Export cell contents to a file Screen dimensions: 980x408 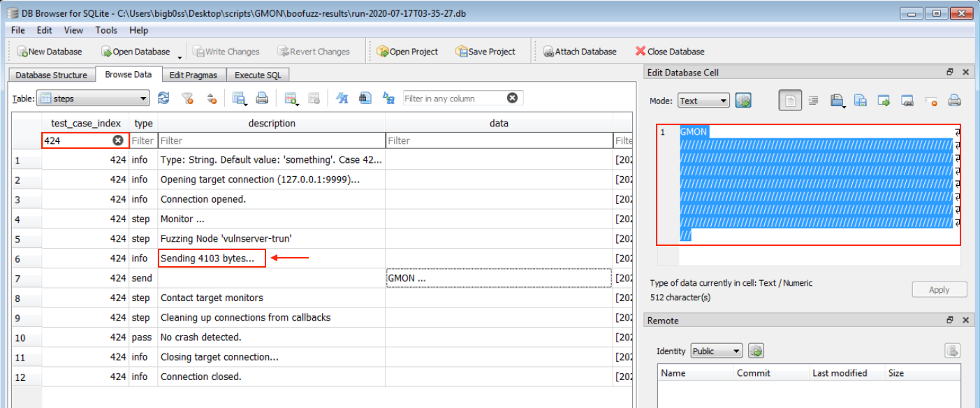(862, 100)
